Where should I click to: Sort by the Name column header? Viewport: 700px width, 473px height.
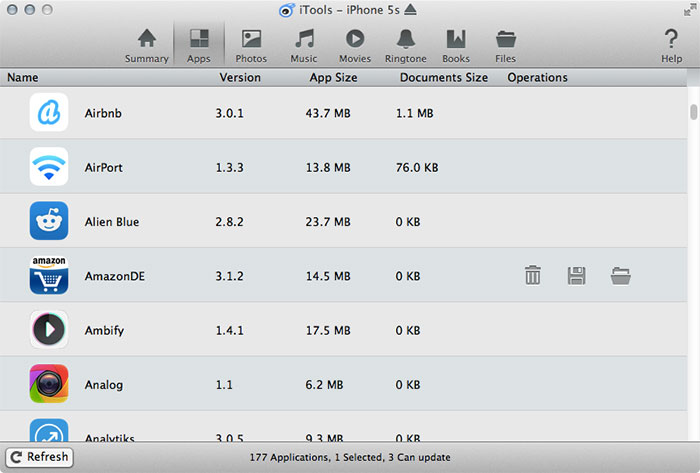(22, 78)
